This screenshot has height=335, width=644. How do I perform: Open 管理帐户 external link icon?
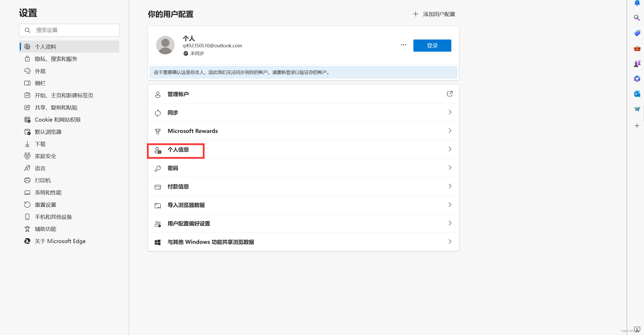[450, 94]
